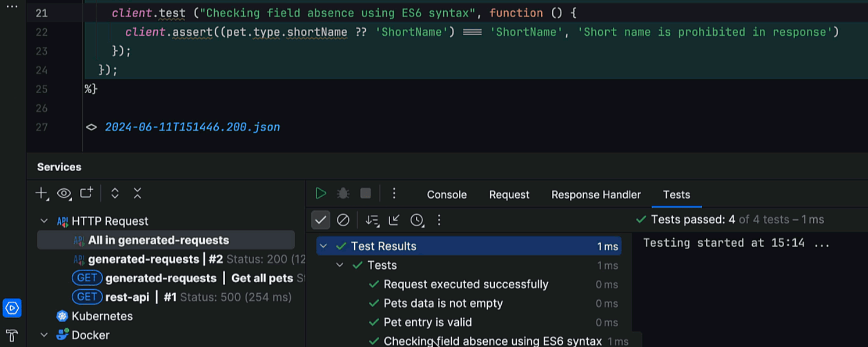Collapse the Test Results node
The width and height of the screenshot is (868, 347).
pyautogui.click(x=323, y=246)
